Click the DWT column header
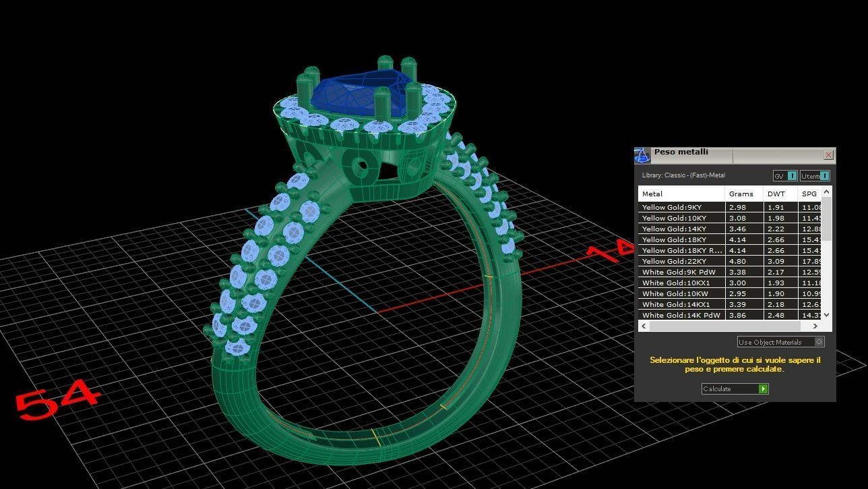The image size is (868, 489). click(781, 194)
